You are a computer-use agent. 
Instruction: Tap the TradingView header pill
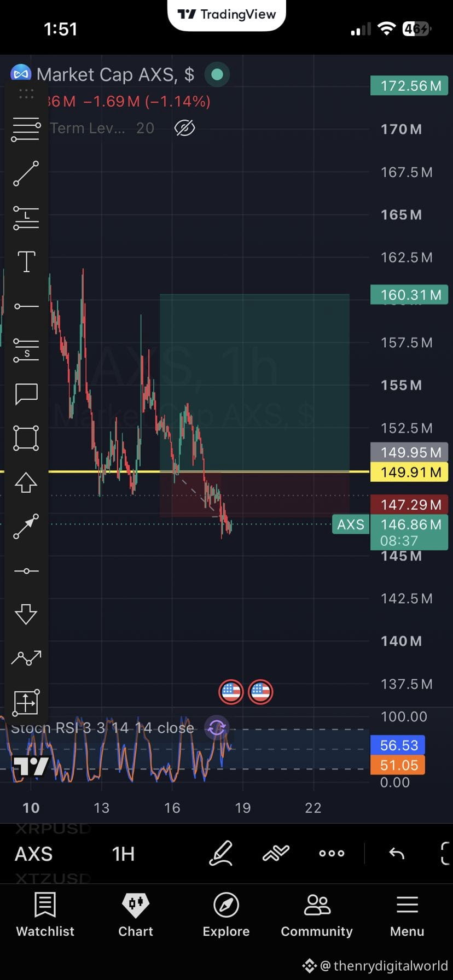click(226, 15)
